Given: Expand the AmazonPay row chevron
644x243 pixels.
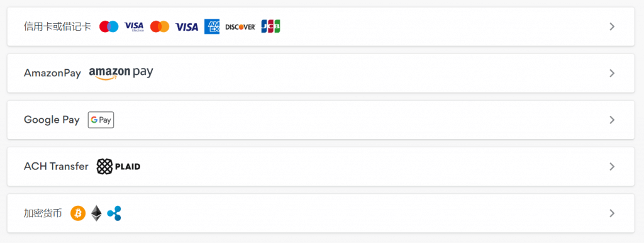Looking at the screenshot, I should (x=612, y=73).
